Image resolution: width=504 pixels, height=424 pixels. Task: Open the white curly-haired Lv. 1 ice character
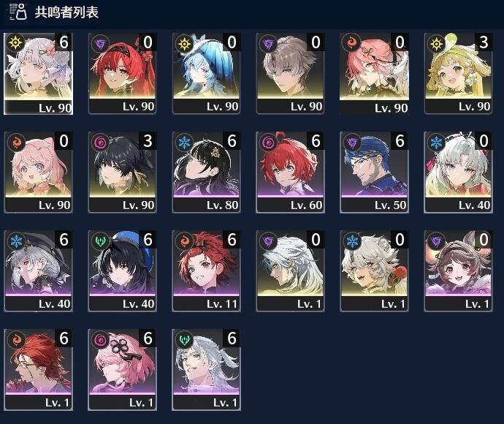pos(374,271)
